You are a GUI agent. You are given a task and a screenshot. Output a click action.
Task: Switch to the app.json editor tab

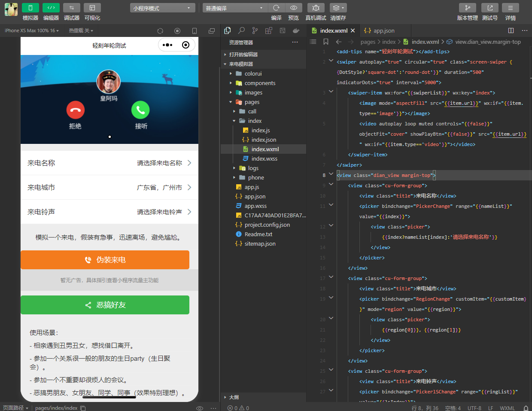point(380,30)
